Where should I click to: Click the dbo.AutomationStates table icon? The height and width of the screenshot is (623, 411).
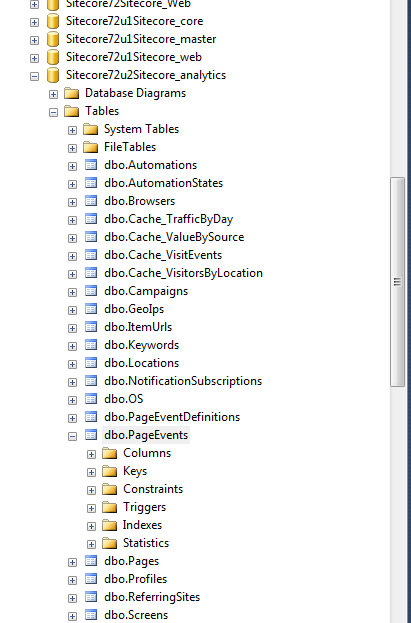click(x=91, y=183)
